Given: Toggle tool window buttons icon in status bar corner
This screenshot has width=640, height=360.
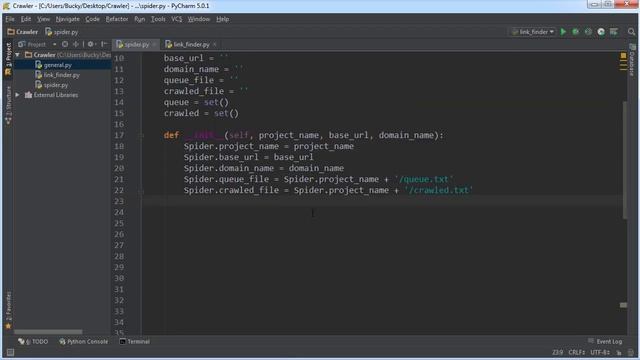Looking at the screenshot, I should click(x=10, y=352).
